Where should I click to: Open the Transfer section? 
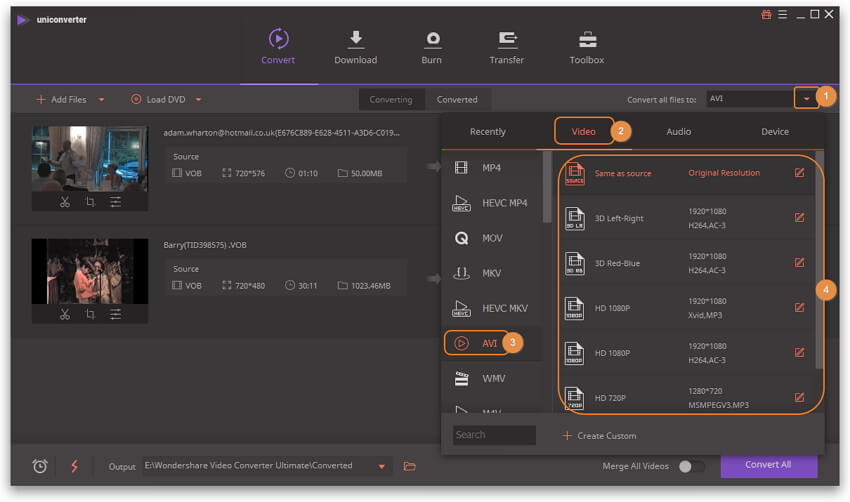507,47
